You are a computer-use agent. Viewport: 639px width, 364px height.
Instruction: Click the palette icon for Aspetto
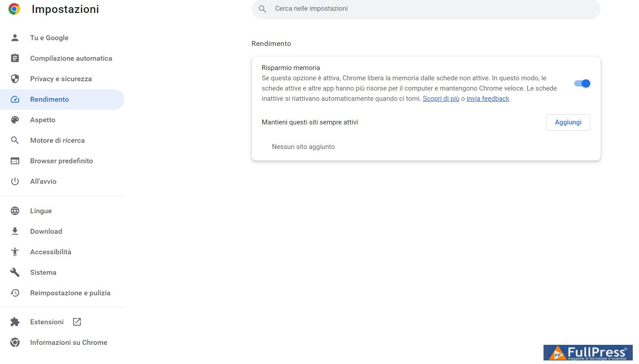pyautogui.click(x=15, y=120)
